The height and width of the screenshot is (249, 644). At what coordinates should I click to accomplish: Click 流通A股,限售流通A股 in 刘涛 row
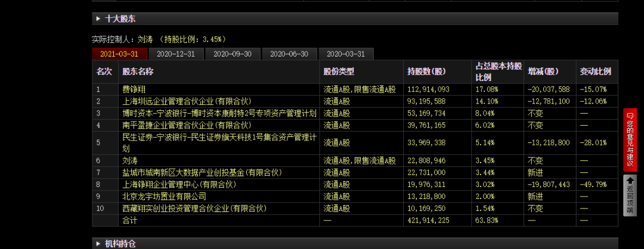360,161
